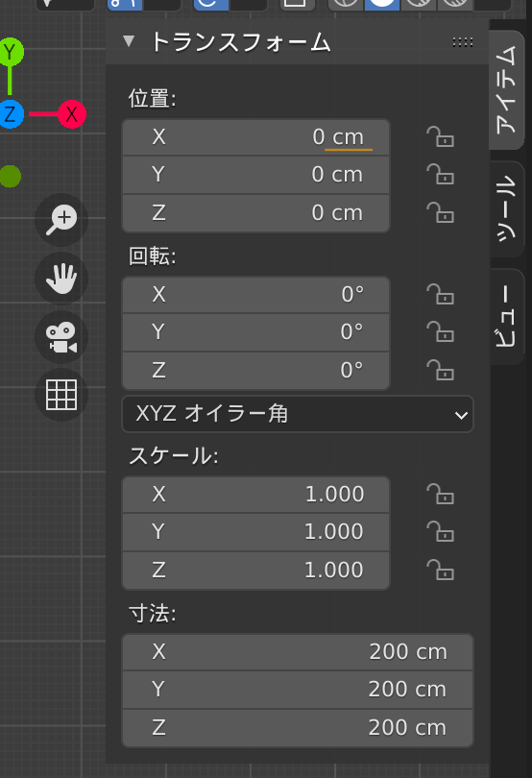Select the 位置 Y field showing 0 cm
The height and width of the screenshot is (778, 532).
click(x=256, y=175)
